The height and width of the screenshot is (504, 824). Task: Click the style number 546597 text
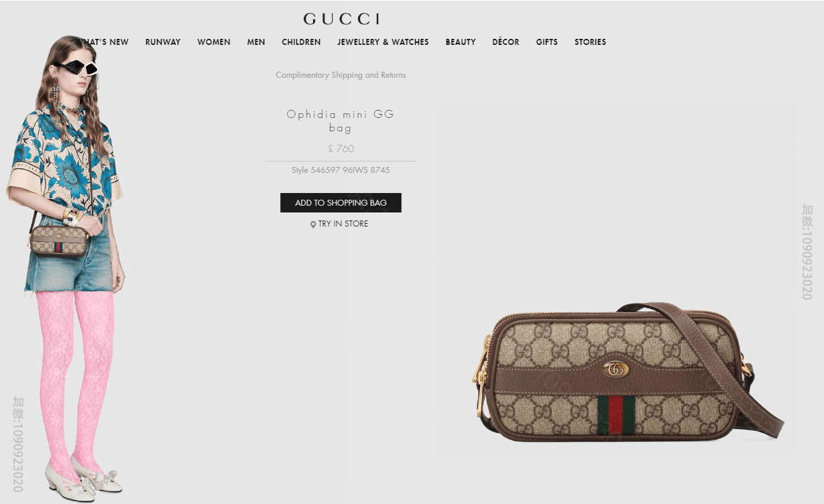pos(341,170)
